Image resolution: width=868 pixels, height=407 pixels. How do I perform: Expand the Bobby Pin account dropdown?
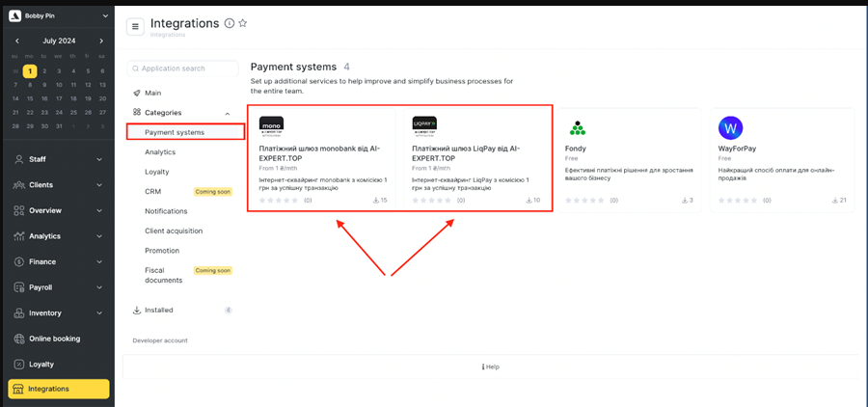point(105,16)
